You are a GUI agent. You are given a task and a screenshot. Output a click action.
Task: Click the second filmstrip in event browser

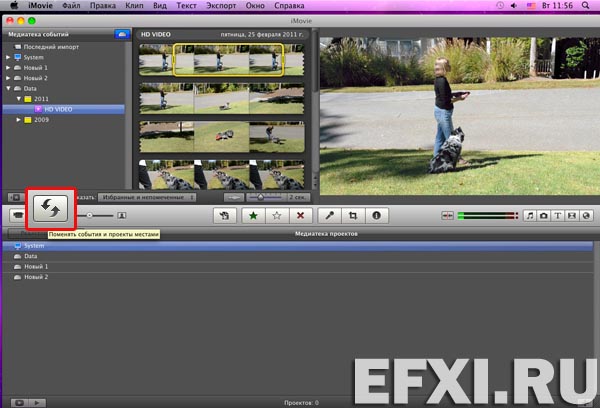222,99
